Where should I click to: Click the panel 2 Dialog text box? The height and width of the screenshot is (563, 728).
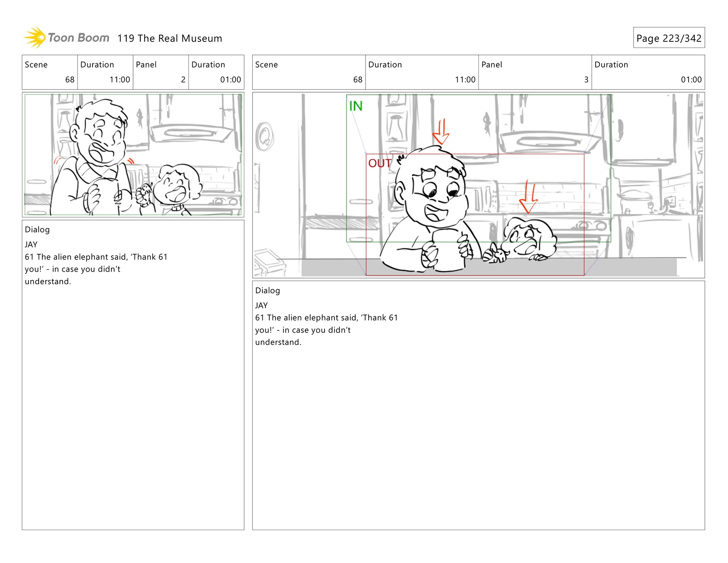tap(133, 374)
